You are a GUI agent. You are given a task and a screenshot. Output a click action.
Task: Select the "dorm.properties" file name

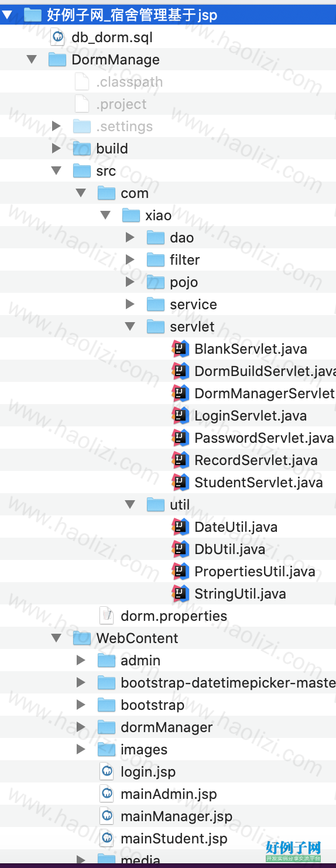[174, 616]
